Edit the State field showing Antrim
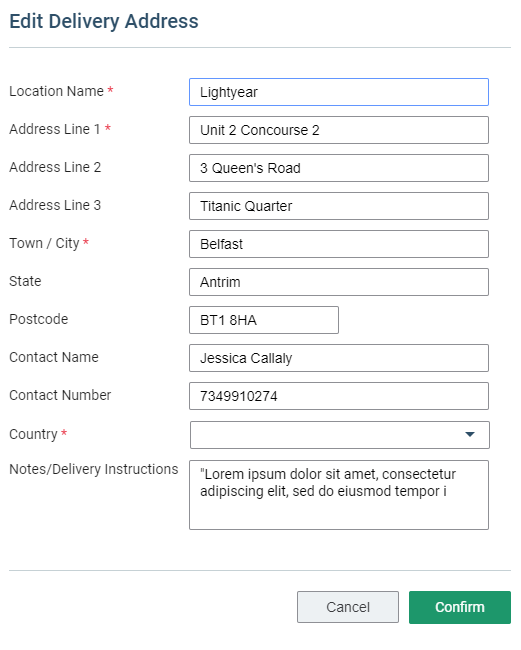This screenshot has height=650, width=521. (339, 282)
